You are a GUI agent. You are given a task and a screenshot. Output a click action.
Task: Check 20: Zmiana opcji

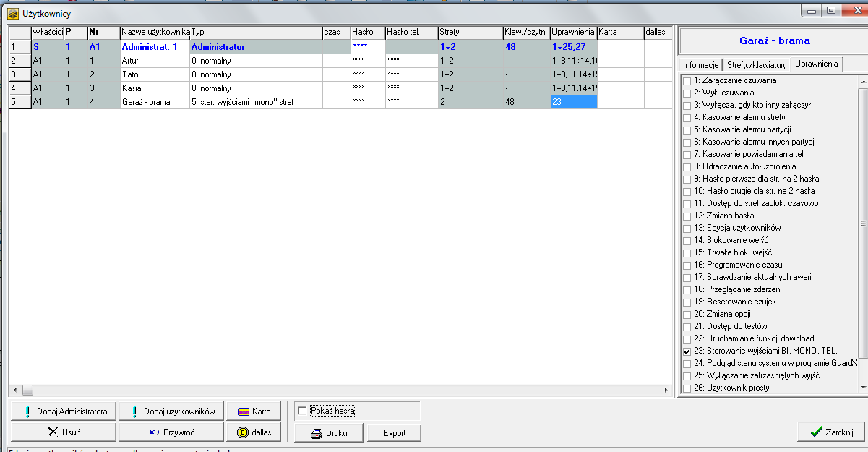pyautogui.click(x=687, y=314)
